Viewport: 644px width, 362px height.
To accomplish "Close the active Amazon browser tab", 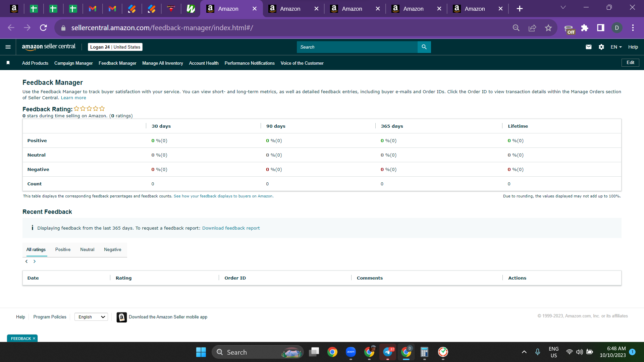I will click(x=255, y=9).
